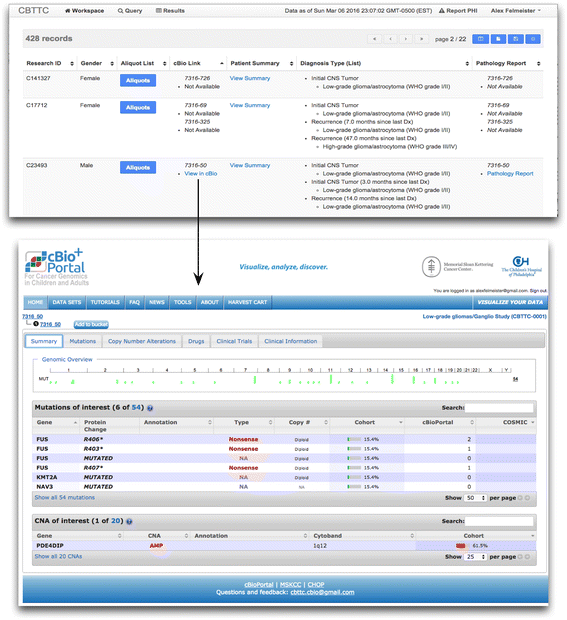Click the blue columns layout icon button
This screenshot has width=567, height=620.
pos(480,39)
